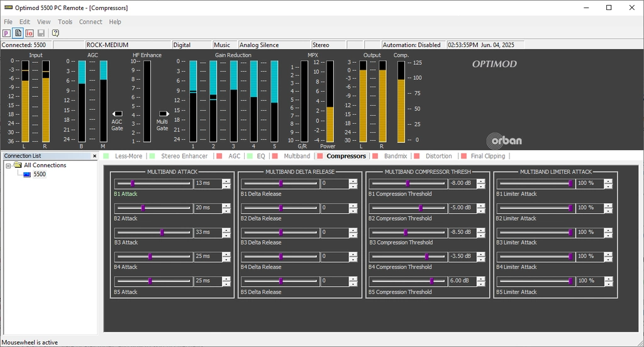Click the Mousewheel is active status text

30,343
